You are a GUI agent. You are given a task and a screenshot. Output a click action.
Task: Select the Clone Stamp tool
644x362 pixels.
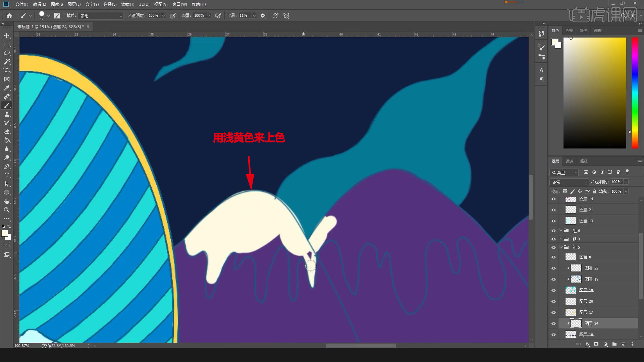[x=7, y=114]
